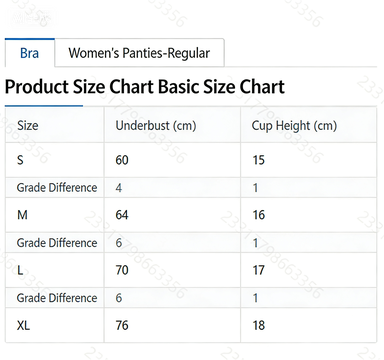Click grade difference 6 below M row
Image resolution: width=384 pixels, height=360 pixels.
(119, 243)
